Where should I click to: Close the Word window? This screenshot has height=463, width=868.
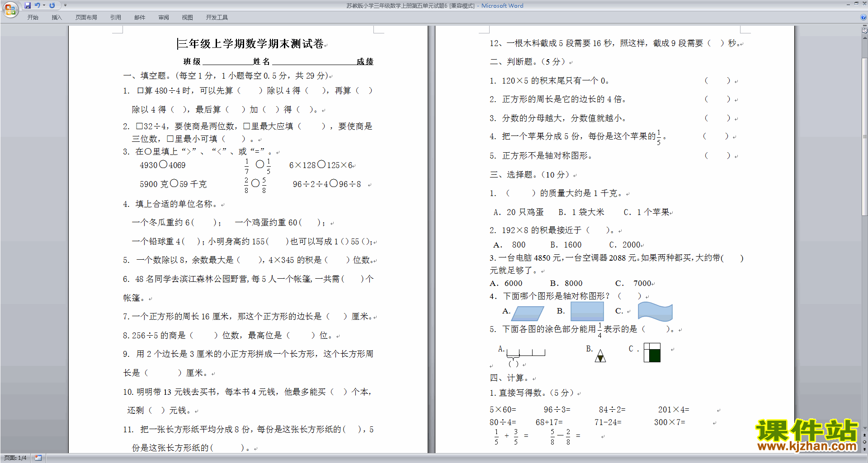click(x=864, y=4)
